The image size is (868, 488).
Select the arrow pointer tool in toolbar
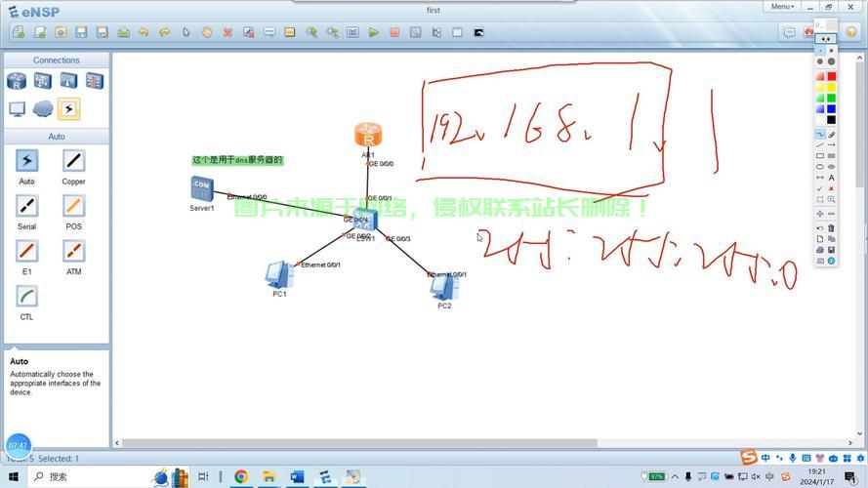[x=186, y=32]
